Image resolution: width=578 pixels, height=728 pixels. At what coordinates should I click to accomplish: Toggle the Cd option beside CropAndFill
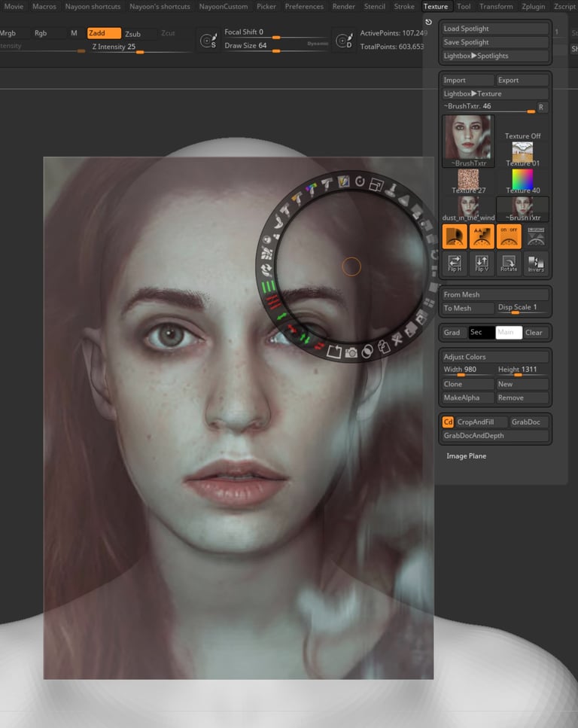coord(448,422)
